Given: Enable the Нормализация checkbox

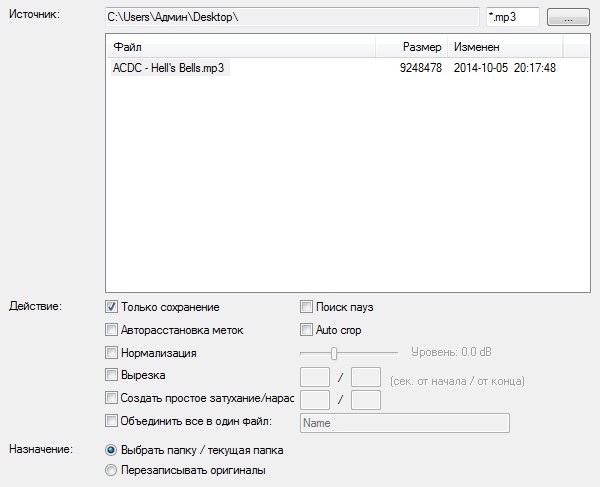Looking at the screenshot, I should [x=112, y=353].
